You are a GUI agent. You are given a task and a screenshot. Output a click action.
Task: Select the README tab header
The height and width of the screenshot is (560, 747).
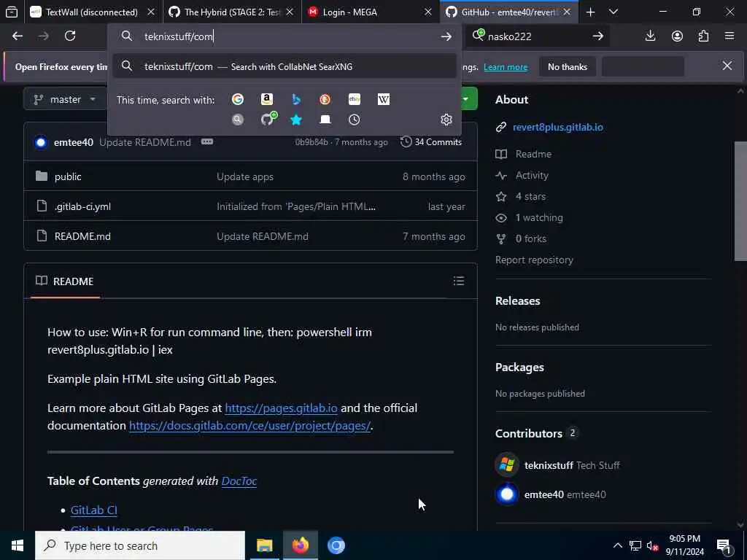click(x=65, y=281)
